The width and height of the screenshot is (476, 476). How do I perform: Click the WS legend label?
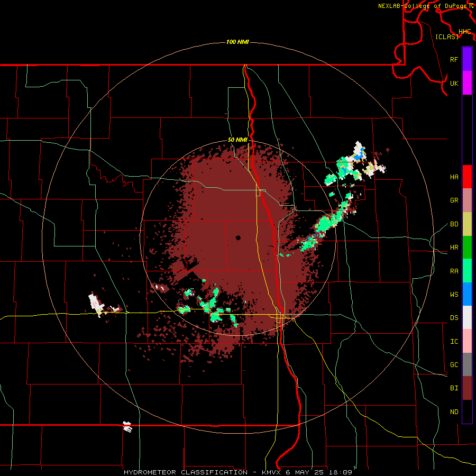pos(454,295)
